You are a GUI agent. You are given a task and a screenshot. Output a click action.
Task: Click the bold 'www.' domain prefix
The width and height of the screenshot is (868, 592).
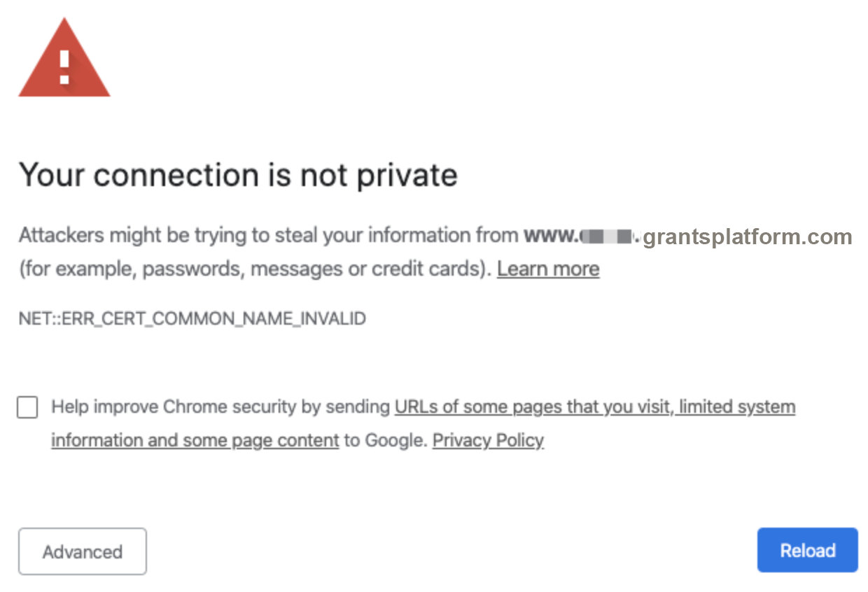tap(552, 236)
